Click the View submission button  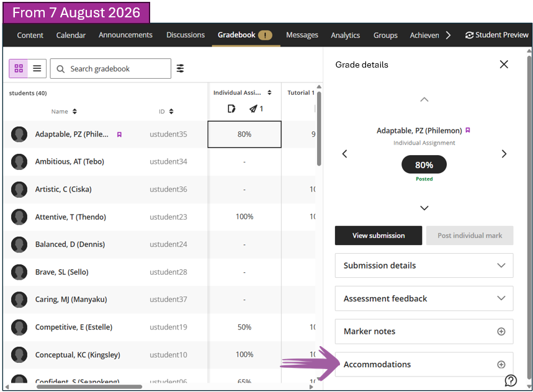pyautogui.click(x=378, y=236)
